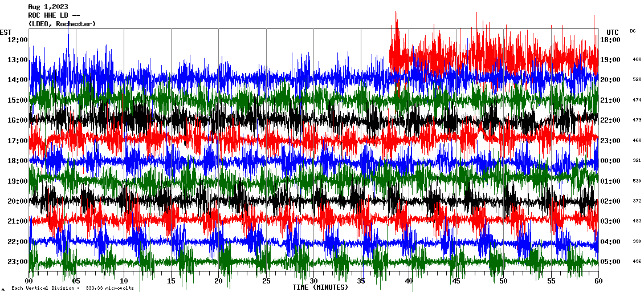Click the DC value 372
Screen dimensions: 644x296
tap(637, 201)
